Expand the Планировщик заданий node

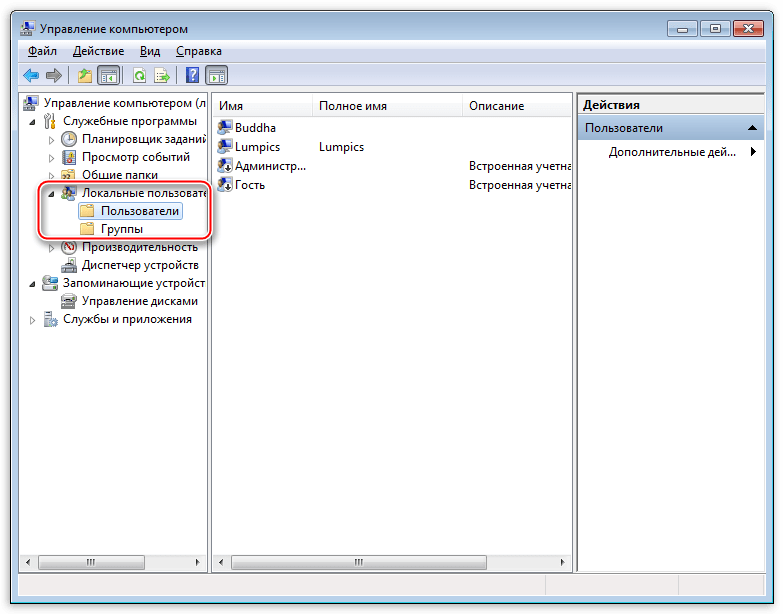[x=51, y=140]
